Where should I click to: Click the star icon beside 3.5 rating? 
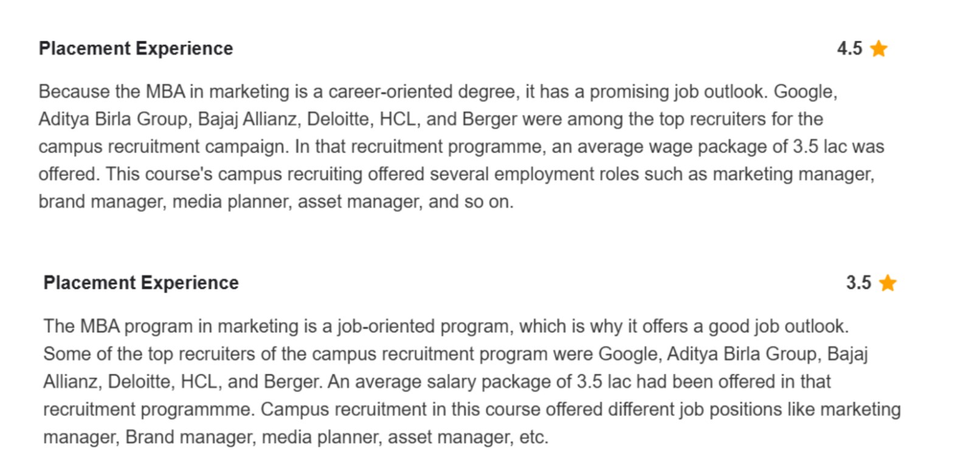[x=888, y=283]
